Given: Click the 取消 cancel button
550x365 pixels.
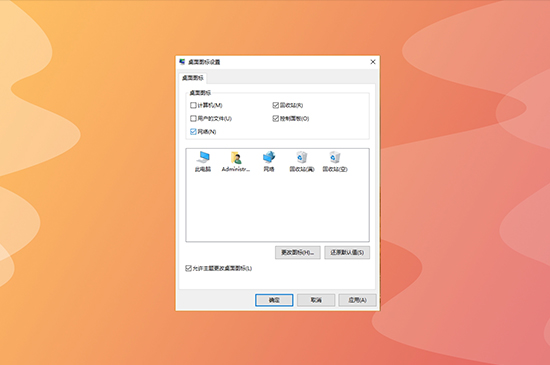Looking at the screenshot, I should pos(316,300).
